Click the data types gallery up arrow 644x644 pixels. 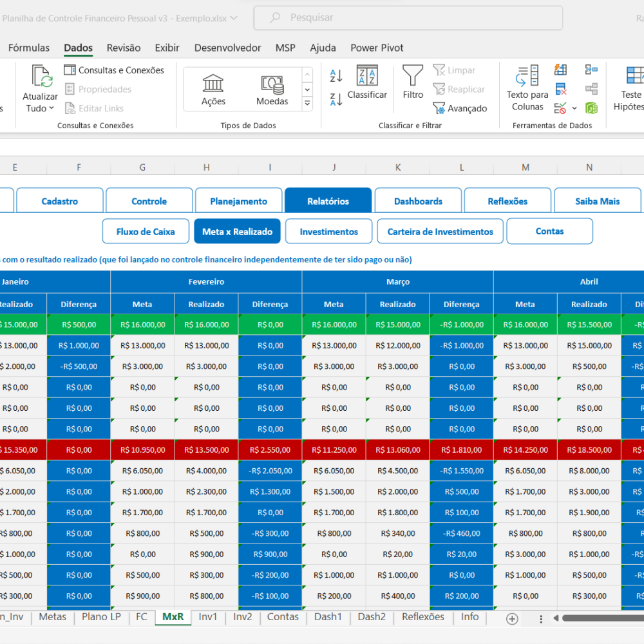307,75
